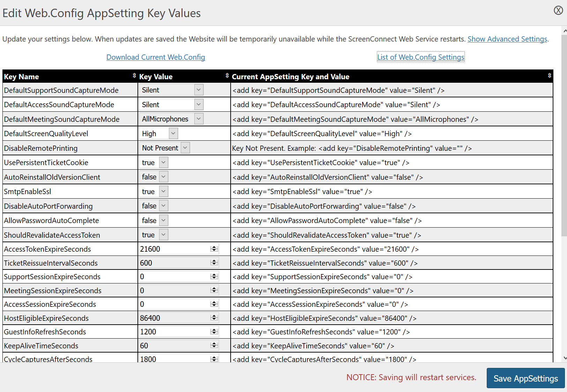Select the DisableRemotePrinting key name cell

click(70, 148)
